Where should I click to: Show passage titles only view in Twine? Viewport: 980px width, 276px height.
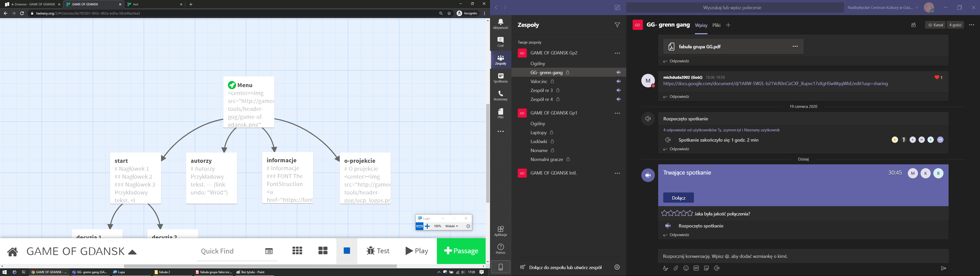[323, 251]
